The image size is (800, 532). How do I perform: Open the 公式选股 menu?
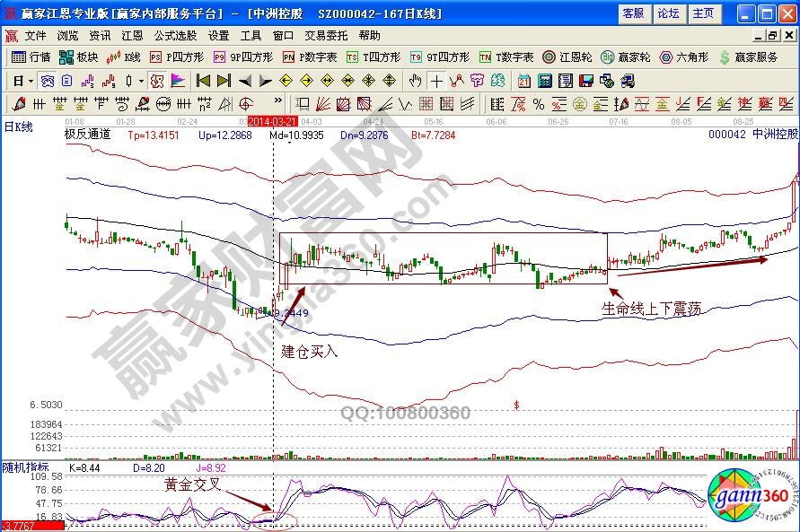click(x=175, y=35)
